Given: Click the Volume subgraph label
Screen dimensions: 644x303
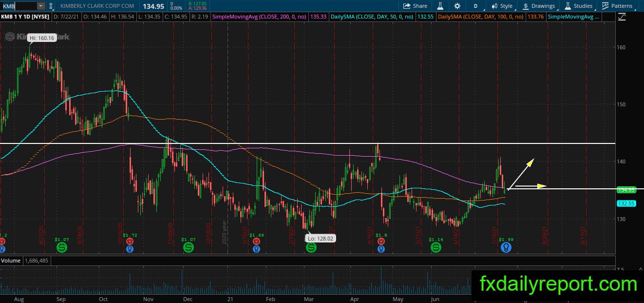Looking at the screenshot, I should coord(11,261).
